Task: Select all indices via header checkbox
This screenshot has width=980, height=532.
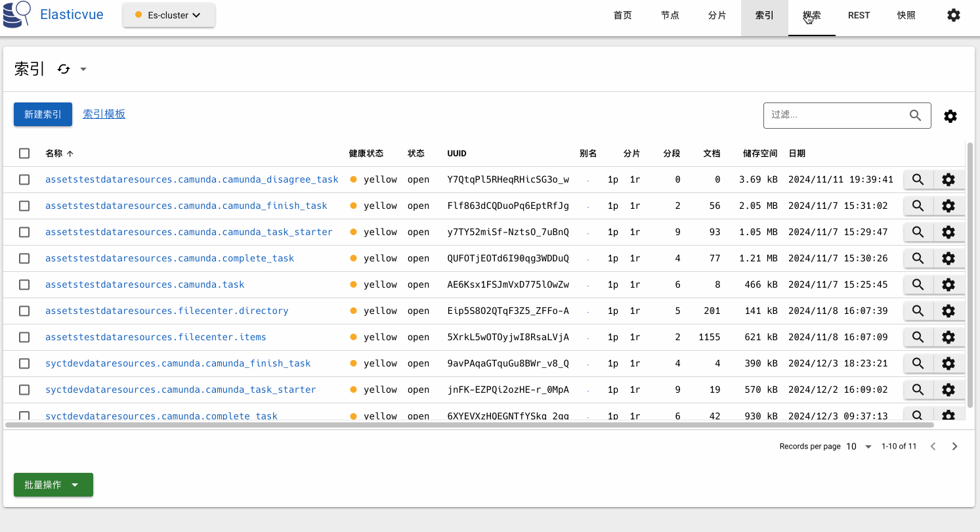Action: [x=24, y=153]
